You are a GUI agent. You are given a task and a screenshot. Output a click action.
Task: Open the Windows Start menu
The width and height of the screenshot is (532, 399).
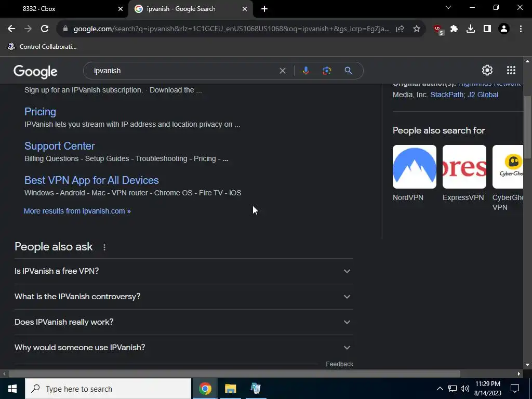coord(12,389)
